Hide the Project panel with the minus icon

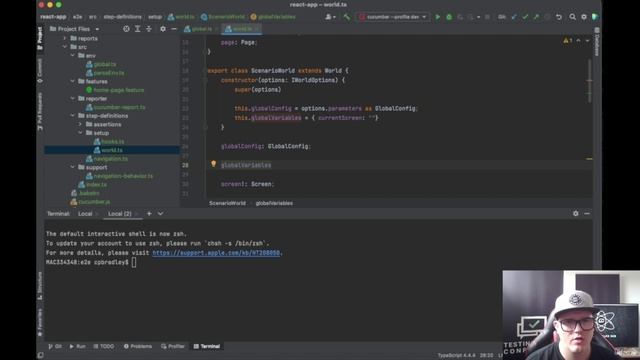[174, 29]
